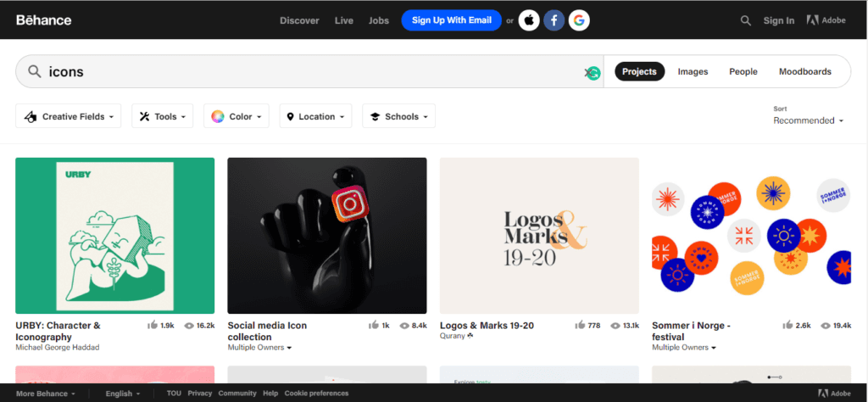Open the Location filter dropdown

pyautogui.click(x=315, y=116)
